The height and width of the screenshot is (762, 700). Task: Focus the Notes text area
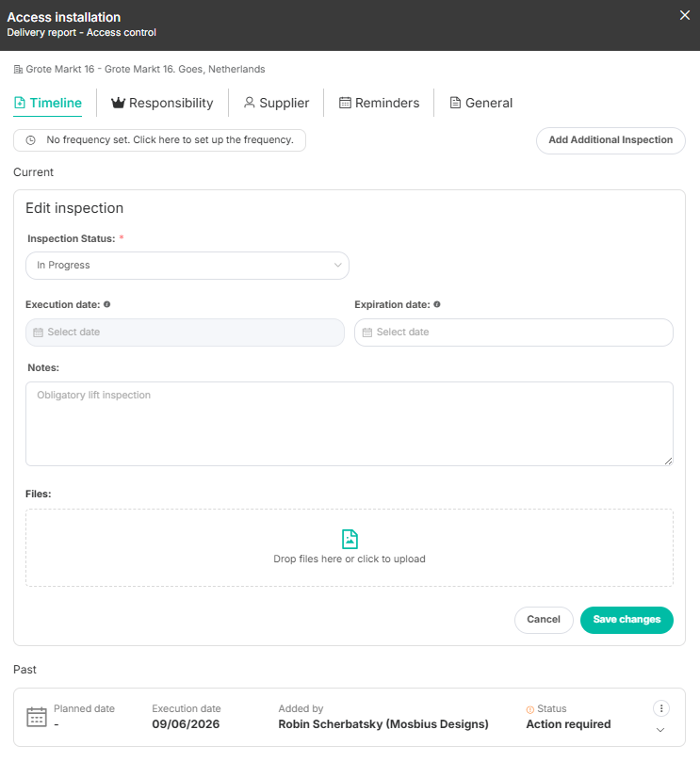click(x=350, y=424)
